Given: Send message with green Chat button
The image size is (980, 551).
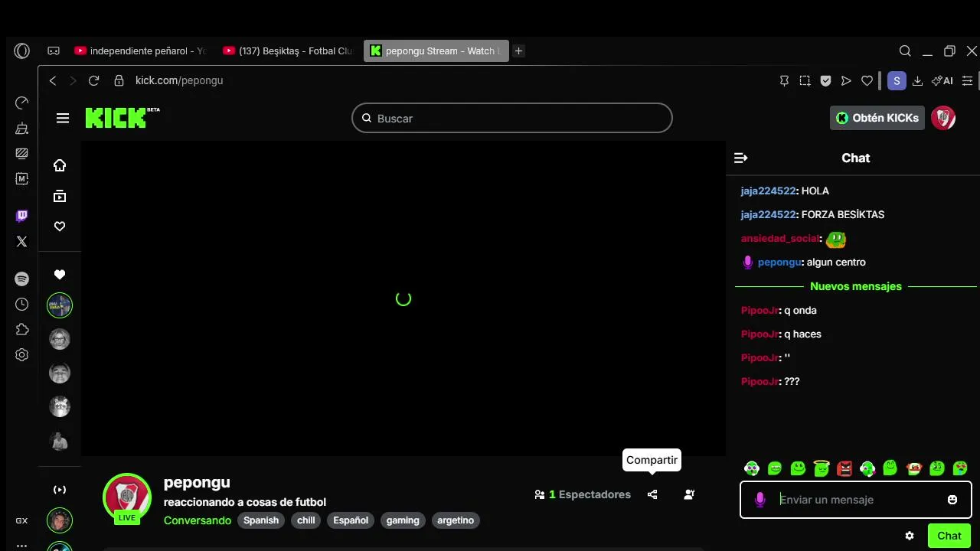Looking at the screenshot, I should pos(949,536).
